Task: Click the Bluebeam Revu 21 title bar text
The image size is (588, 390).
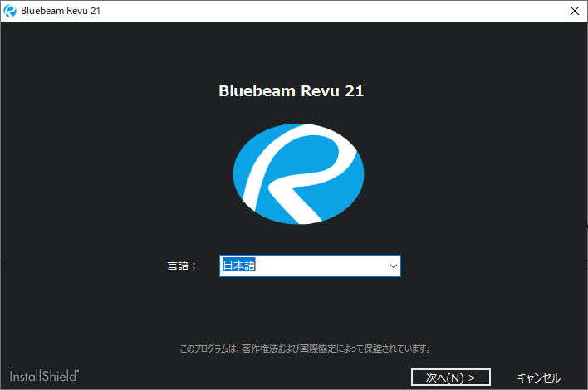Action: 61,11
